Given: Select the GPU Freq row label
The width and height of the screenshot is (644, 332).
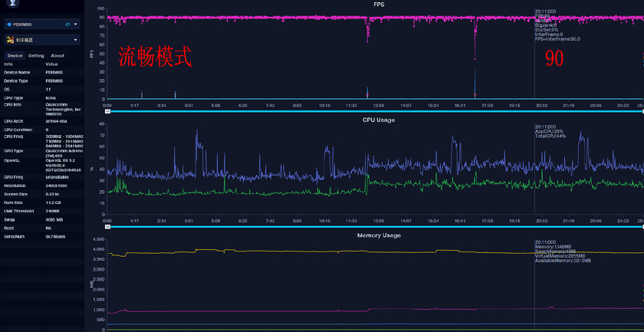Looking at the screenshot, I should tap(14, 177).
